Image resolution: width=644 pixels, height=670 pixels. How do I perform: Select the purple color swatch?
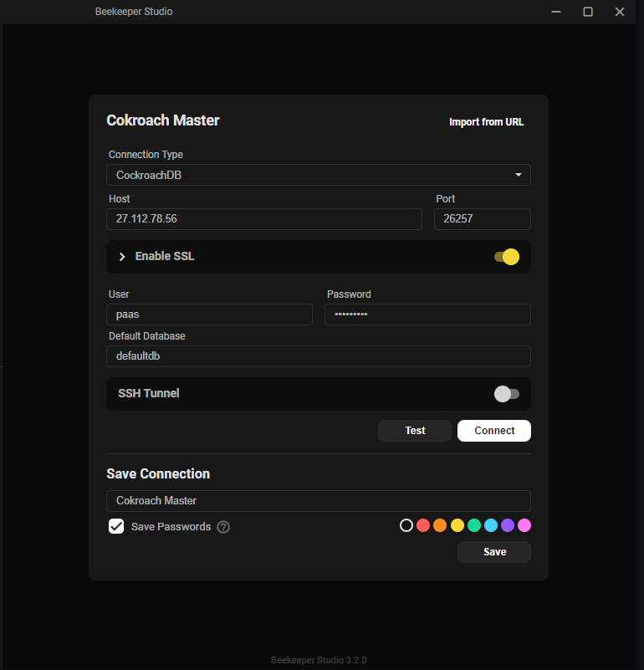507,525
